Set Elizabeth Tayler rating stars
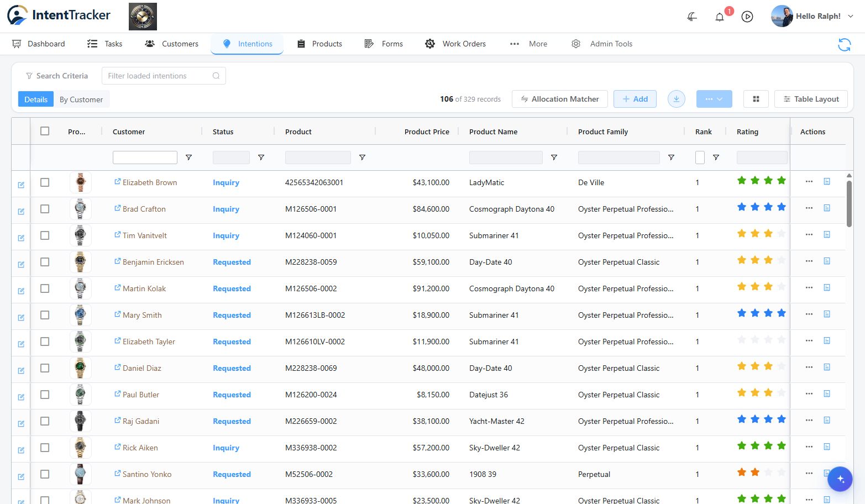 point(762,339)
